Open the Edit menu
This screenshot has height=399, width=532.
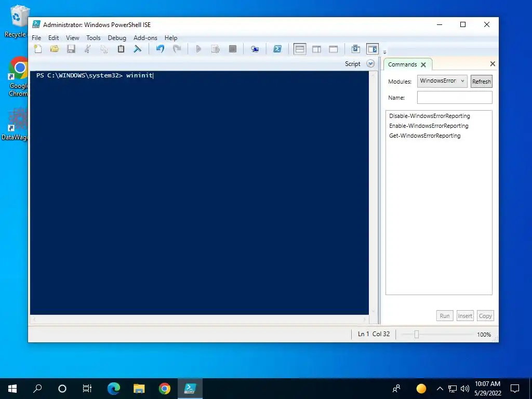54,37
